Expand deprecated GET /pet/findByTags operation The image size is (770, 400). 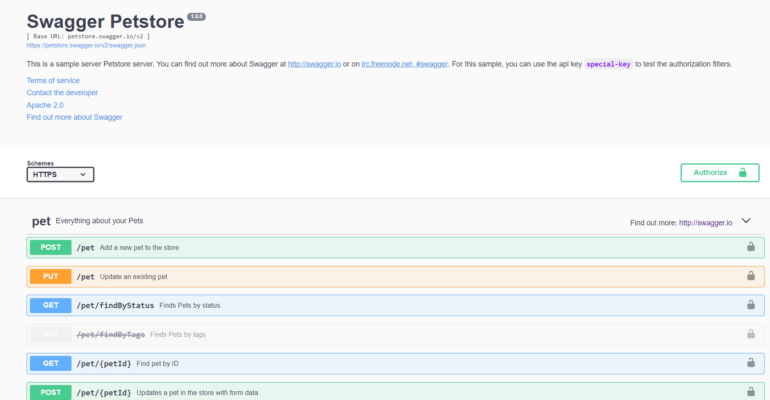click(395, 334)
